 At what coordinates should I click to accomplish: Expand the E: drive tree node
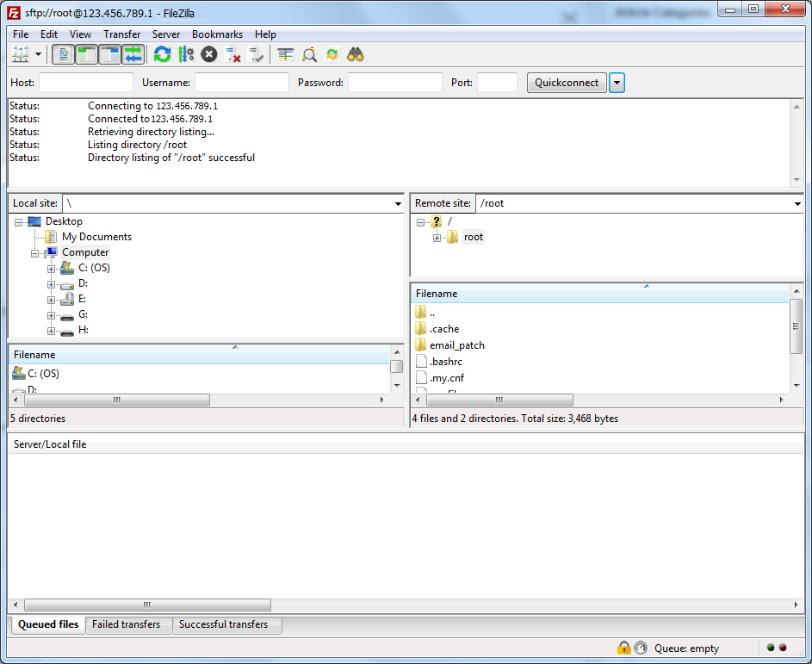pyautogui.click(x=51, y=300)
